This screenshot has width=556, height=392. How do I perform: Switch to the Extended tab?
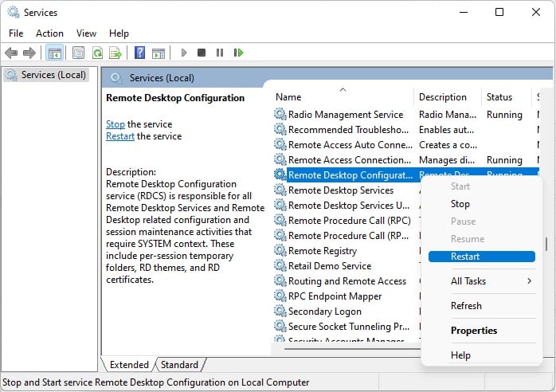129,365
